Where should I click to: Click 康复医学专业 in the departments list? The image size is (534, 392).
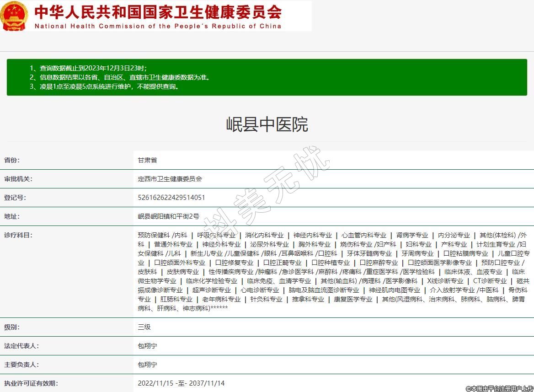(x=353, y=299)
